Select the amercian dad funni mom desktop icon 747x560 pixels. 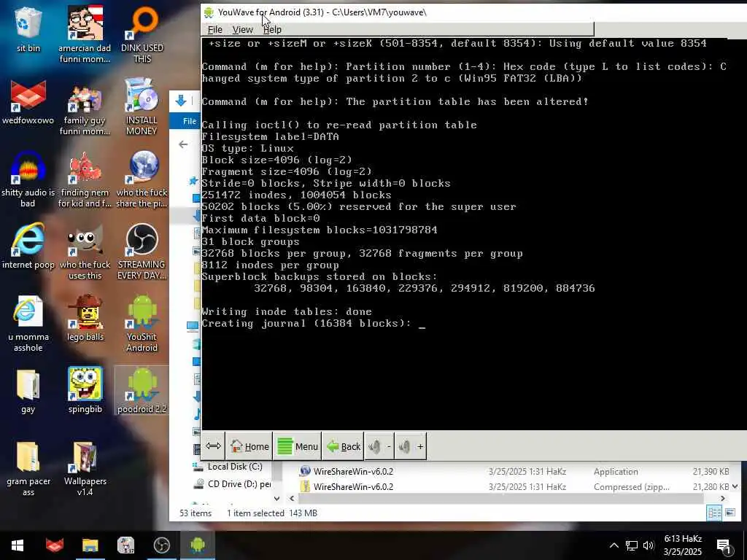click(85, 34)
